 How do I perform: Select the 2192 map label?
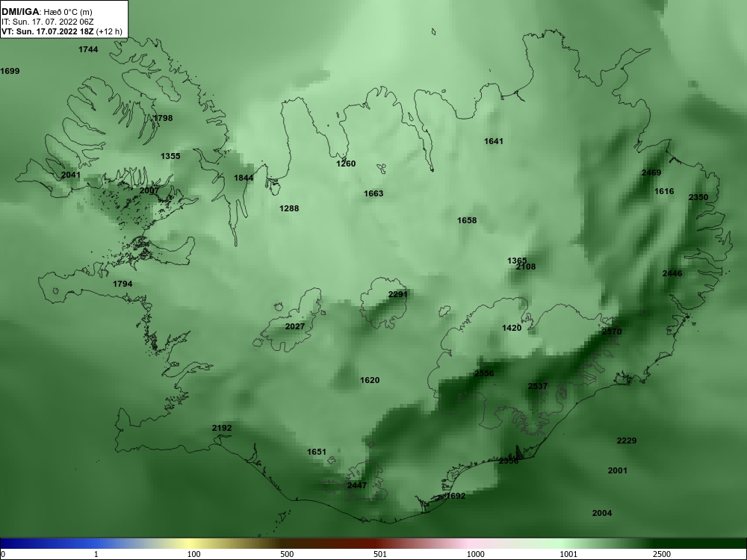tap(222, 428)
